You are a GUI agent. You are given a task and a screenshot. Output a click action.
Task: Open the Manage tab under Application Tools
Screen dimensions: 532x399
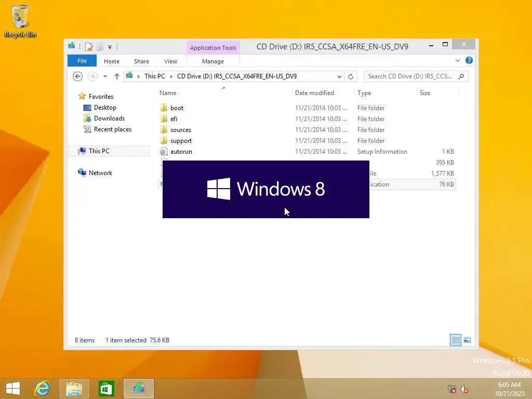212,61
